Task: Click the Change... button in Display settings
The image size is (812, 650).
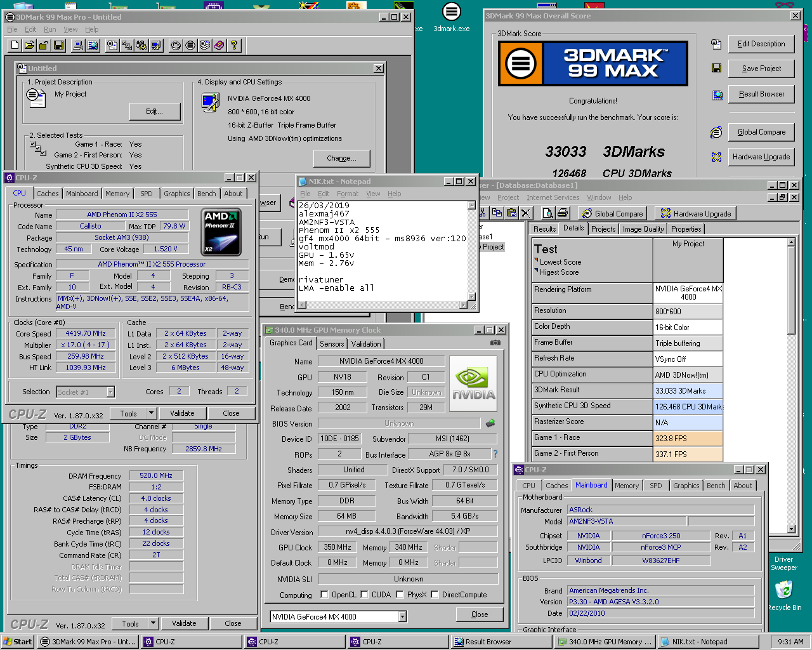Action: pyautogui.click(x=341, y=158)
